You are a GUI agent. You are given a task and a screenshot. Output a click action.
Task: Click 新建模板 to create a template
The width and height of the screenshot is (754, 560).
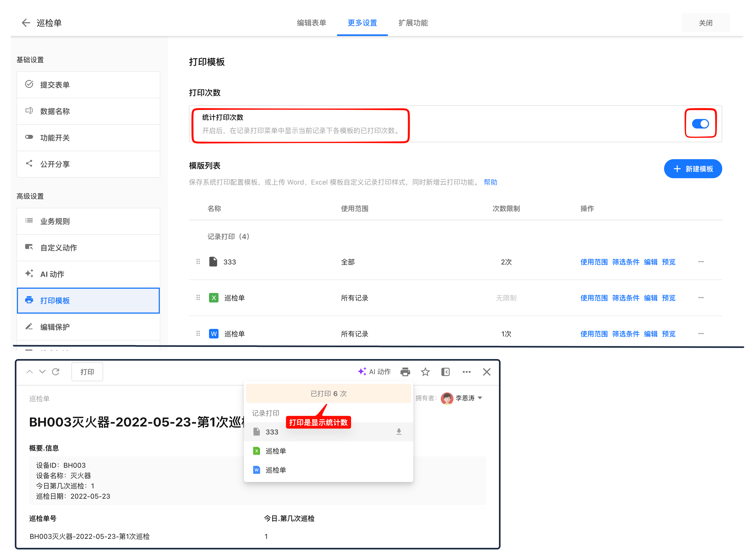[x=693, y=169]
